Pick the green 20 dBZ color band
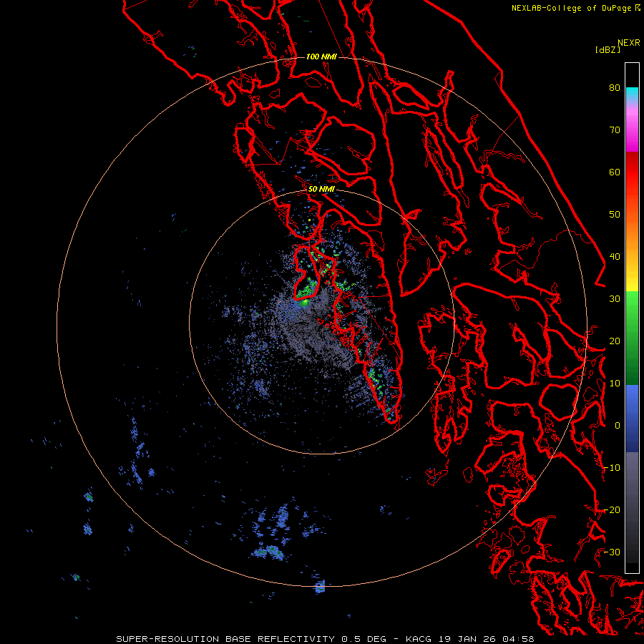 (x=632, y=340)
